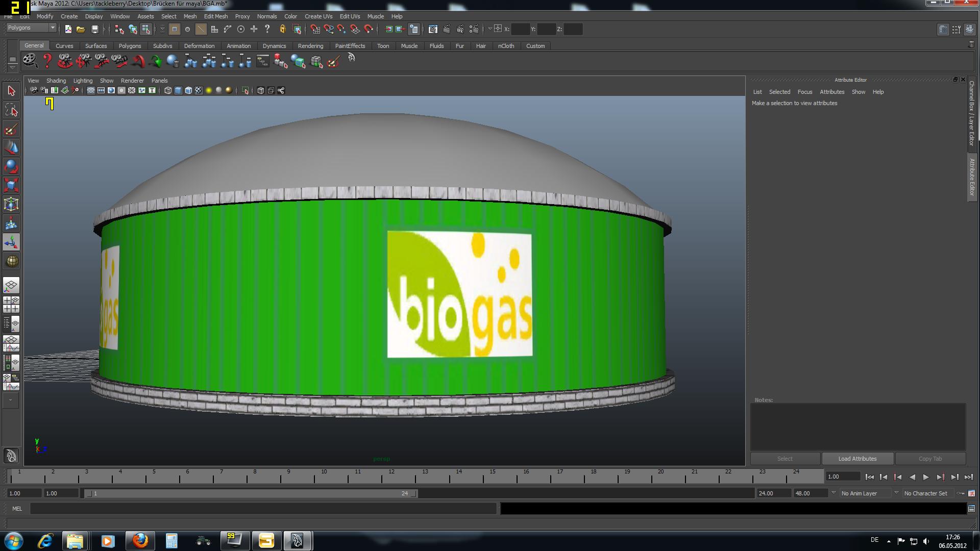Image resolution: width=980 pixels, height=551 pixels.
Task: Click the Load Attributes button
Action: [857, 459]
